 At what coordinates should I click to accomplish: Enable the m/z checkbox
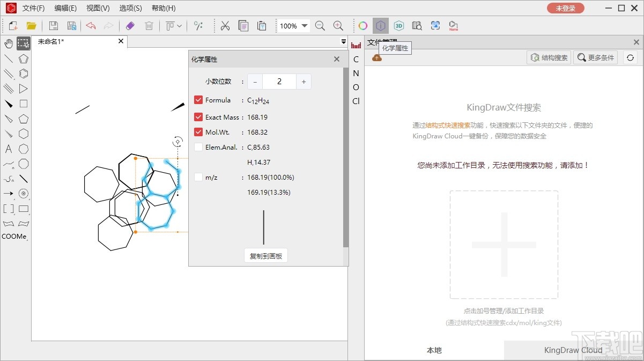198,177
